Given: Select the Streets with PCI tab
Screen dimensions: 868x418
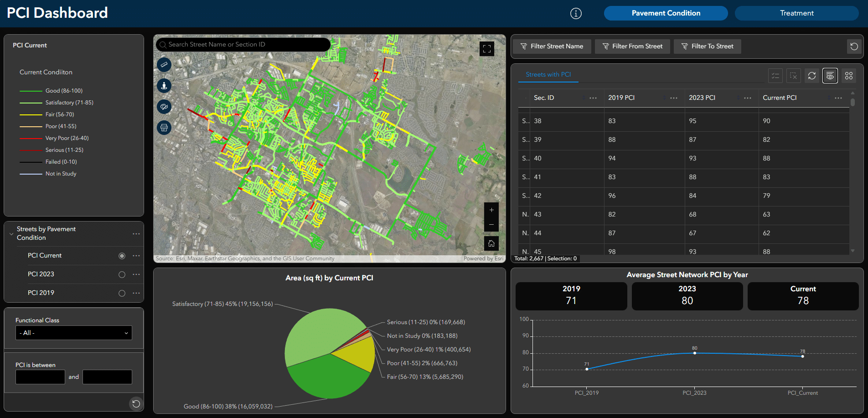Looking at the screenshot, I should pos(548,74).
